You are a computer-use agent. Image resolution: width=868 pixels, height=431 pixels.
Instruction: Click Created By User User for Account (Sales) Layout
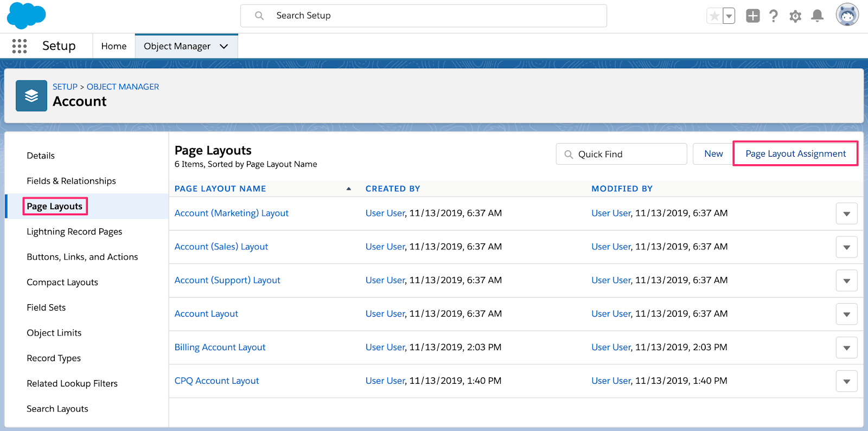click(385, 247)
